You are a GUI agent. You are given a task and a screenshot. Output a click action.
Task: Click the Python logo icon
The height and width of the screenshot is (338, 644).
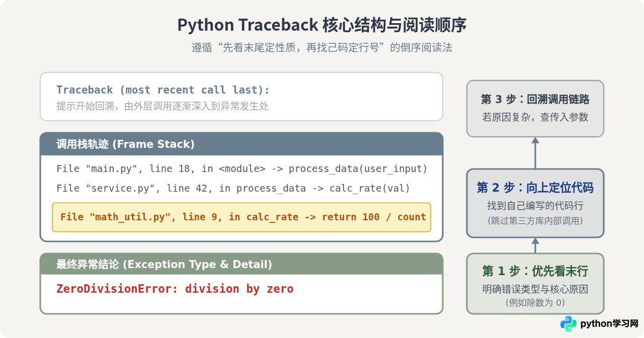569,324
